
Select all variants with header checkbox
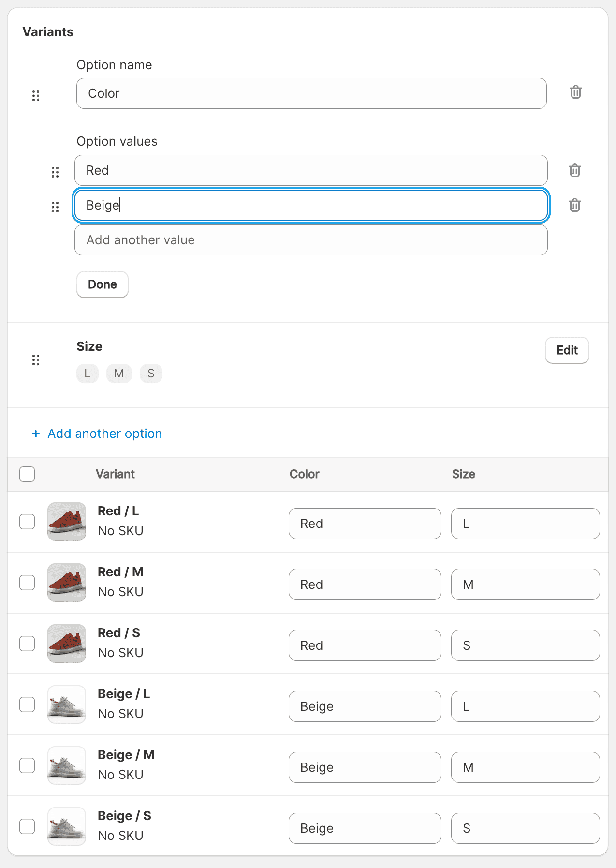coord(27,474)
